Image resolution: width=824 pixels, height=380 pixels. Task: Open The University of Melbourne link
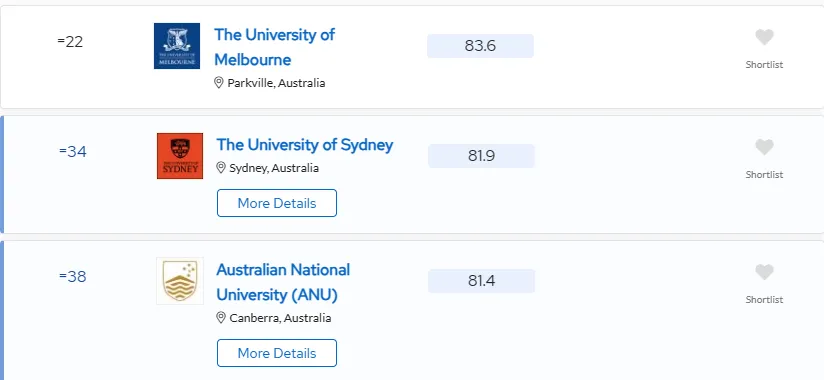click(x=275, y=47)
